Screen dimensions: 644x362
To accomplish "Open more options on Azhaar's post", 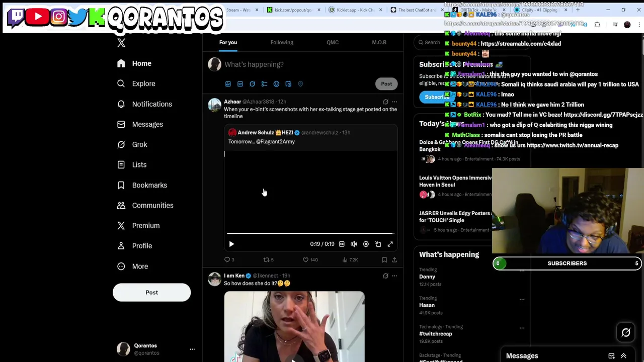I will [x=394, y=102].
